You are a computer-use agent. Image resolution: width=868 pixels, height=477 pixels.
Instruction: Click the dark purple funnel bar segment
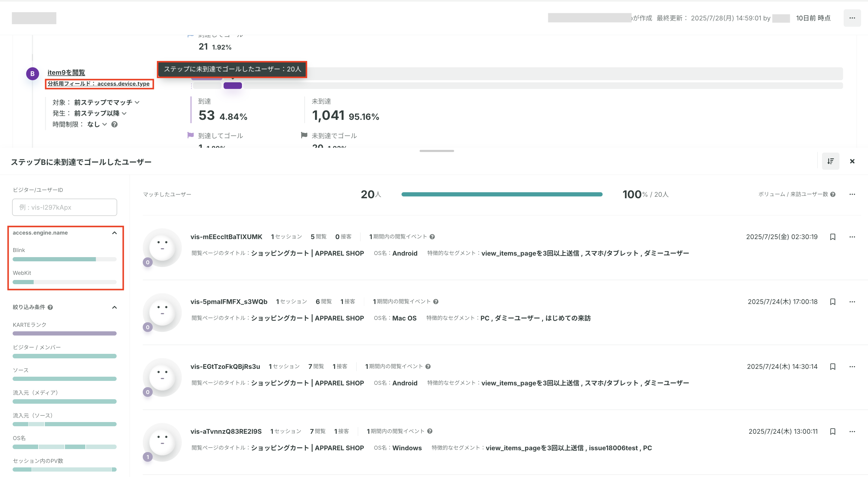233,86
